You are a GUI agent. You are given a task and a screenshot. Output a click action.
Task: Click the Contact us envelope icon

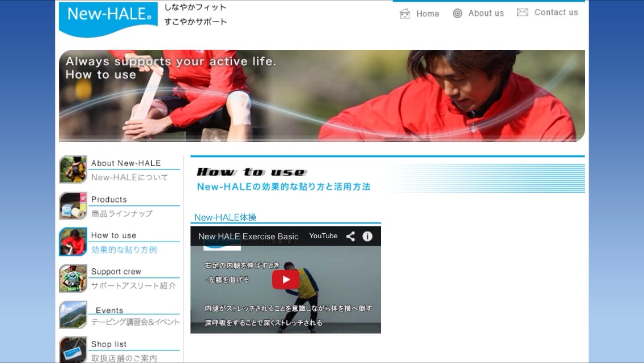(522, 12)
